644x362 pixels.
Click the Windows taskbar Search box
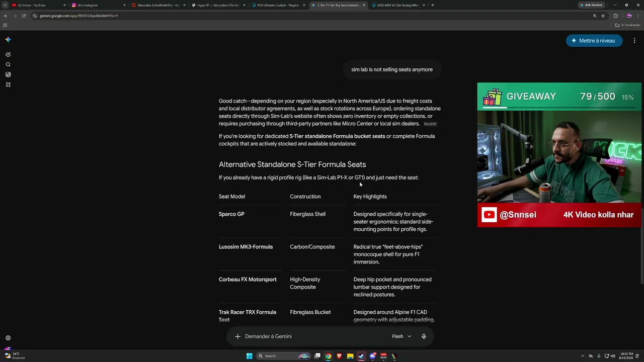pyautogui.click(x=284, y=356)
